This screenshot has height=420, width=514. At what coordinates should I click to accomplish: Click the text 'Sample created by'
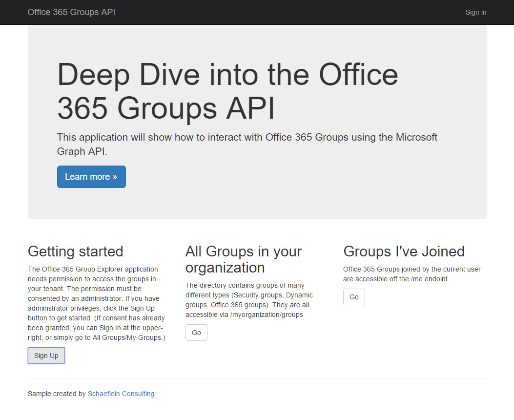pos(57,394)
